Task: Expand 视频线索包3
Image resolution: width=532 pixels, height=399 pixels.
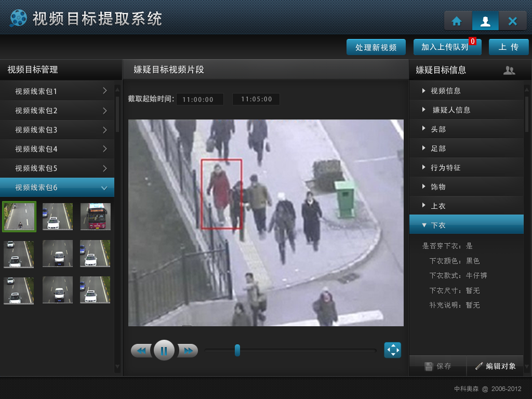Action: pyautogui.click(x=57, y=129)
